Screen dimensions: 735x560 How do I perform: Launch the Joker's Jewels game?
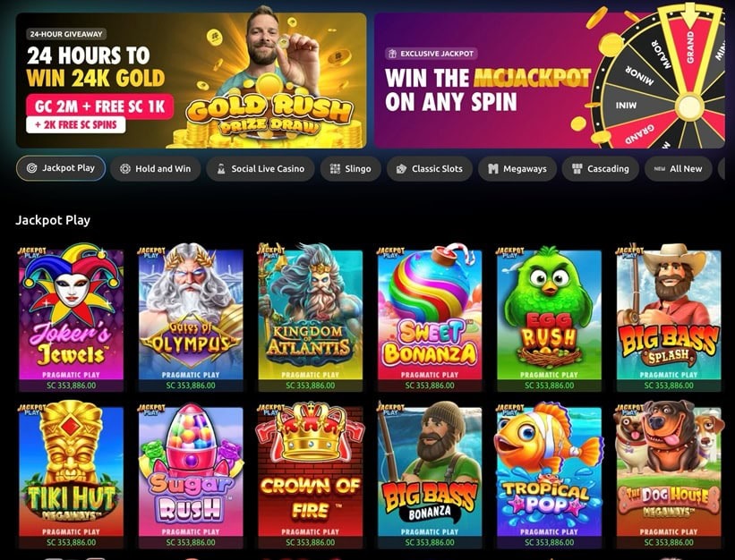(72, 318)
